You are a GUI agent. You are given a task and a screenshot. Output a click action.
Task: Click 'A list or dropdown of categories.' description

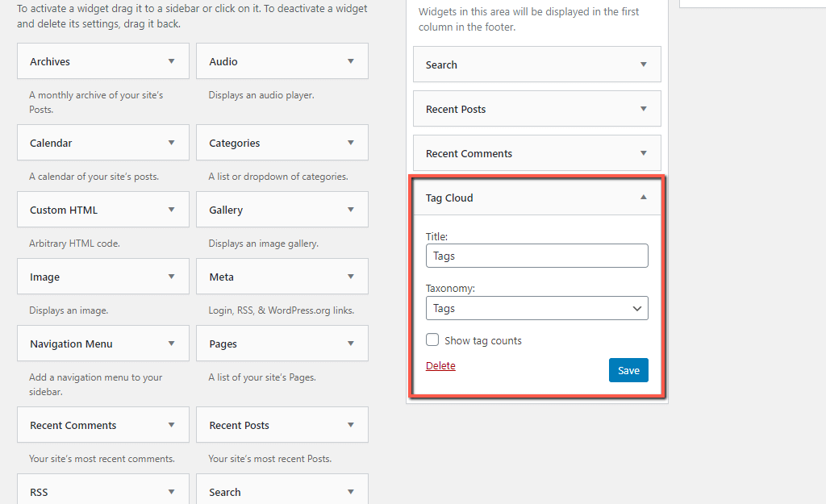click(278, 177)
